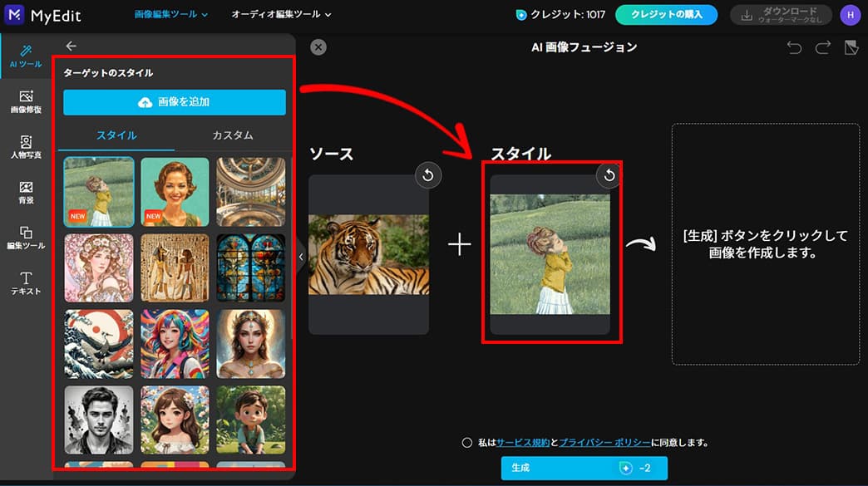Select the cartoon girl with flowers style
868x486 pixels.
tap(175, 420)
